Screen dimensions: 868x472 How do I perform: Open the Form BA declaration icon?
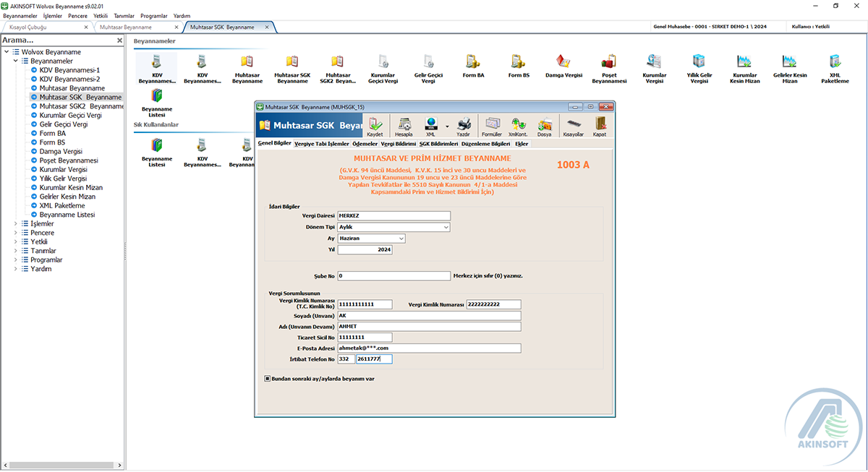point(473,65)
